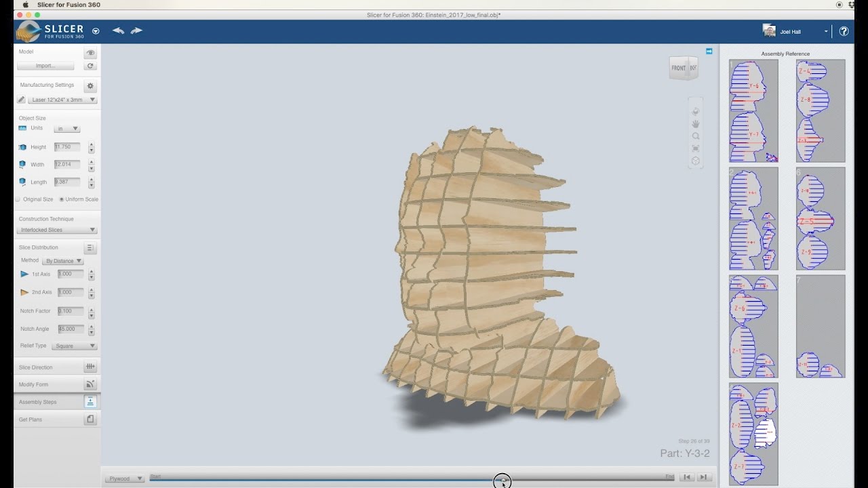Click the Height stepper arrows
868x488 pixels.
click(x=92, y=147)
